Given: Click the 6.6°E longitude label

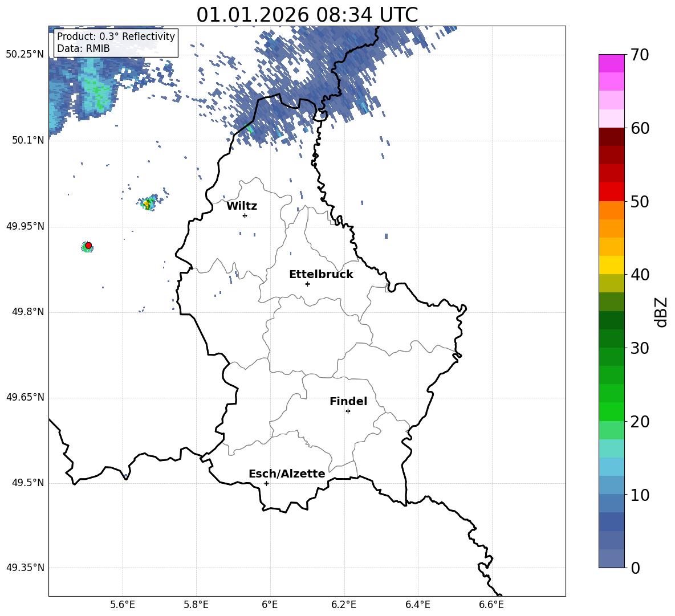Looking at the screenshot, I should coord(491,605).
